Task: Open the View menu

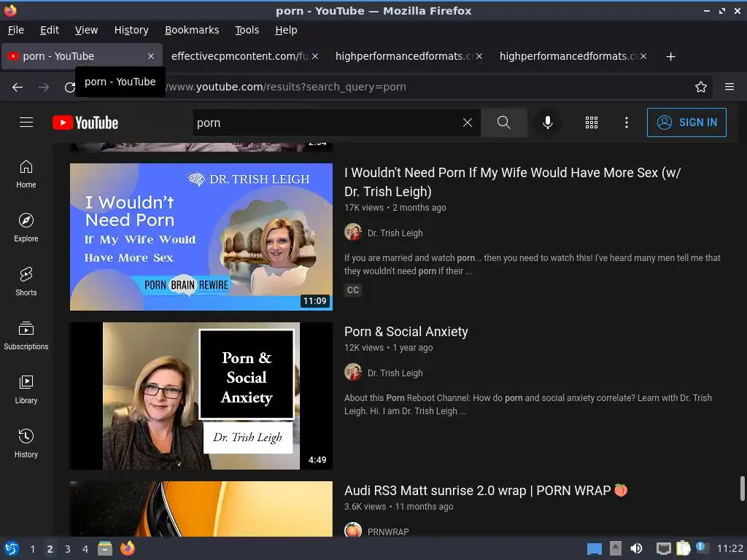Action: (86, 30)
